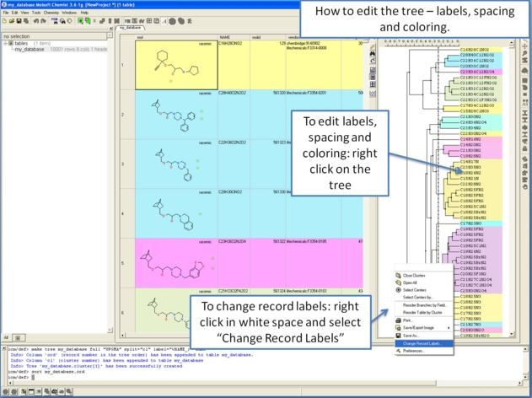The height and width of the screenshot is (398, 532).
Task: Collapse the tables tree node
Action: [x=4, y=43]
